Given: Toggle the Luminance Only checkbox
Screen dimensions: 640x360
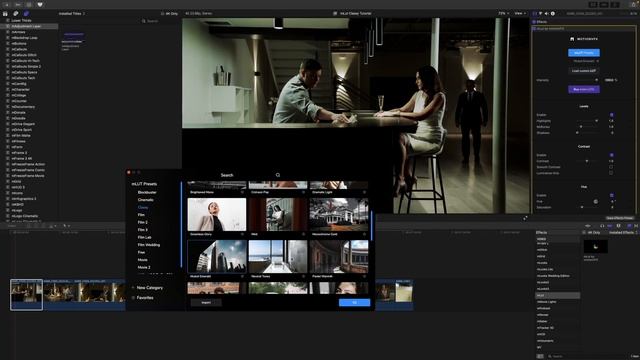Looking at the screenshot, I should pos(611,173).
